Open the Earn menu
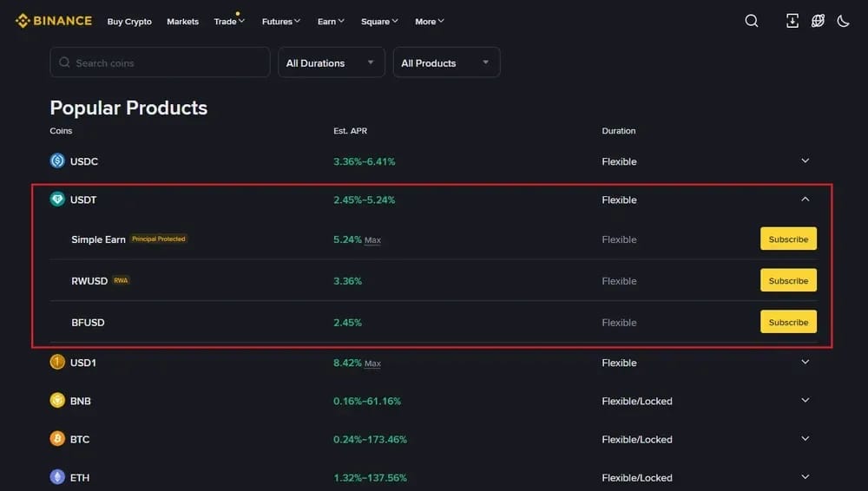 point(331,22)
